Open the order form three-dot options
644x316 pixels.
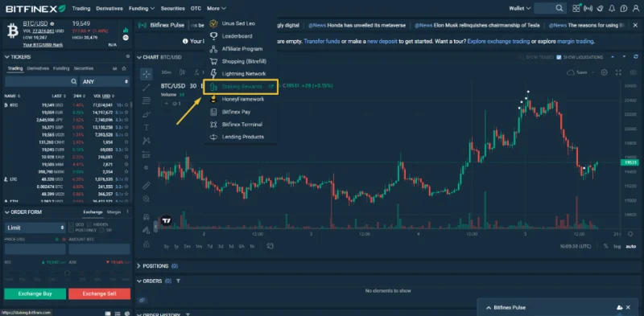pyautogui.click(x=127, y=211)
